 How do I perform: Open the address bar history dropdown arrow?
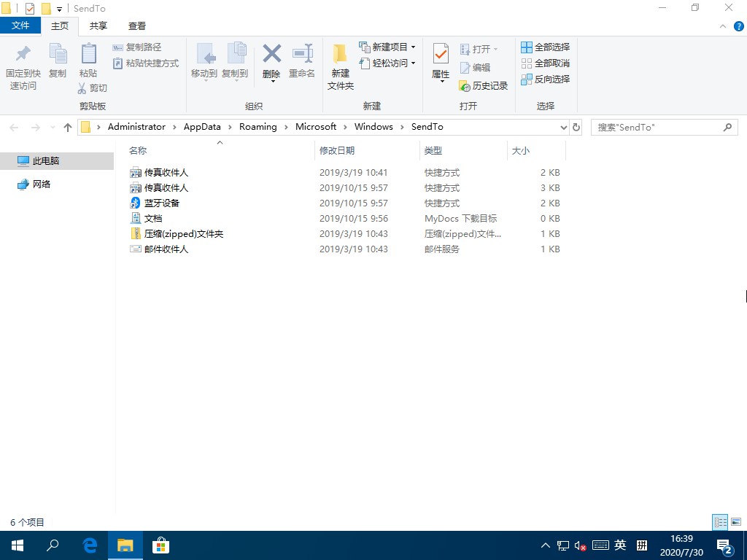(563, 127)
